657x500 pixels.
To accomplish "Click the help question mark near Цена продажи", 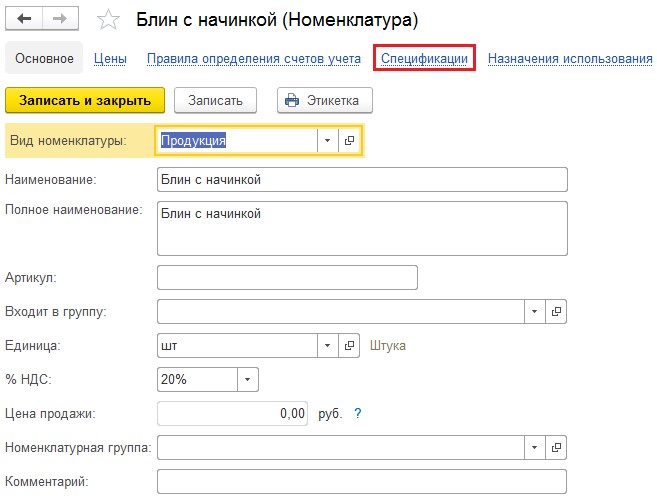I will pos(357,413).
